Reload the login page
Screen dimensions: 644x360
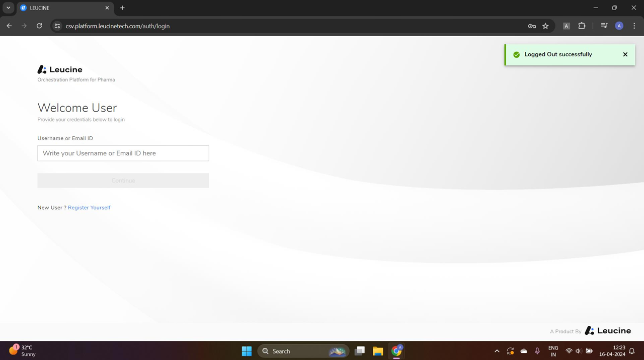(x=39, y=26)
